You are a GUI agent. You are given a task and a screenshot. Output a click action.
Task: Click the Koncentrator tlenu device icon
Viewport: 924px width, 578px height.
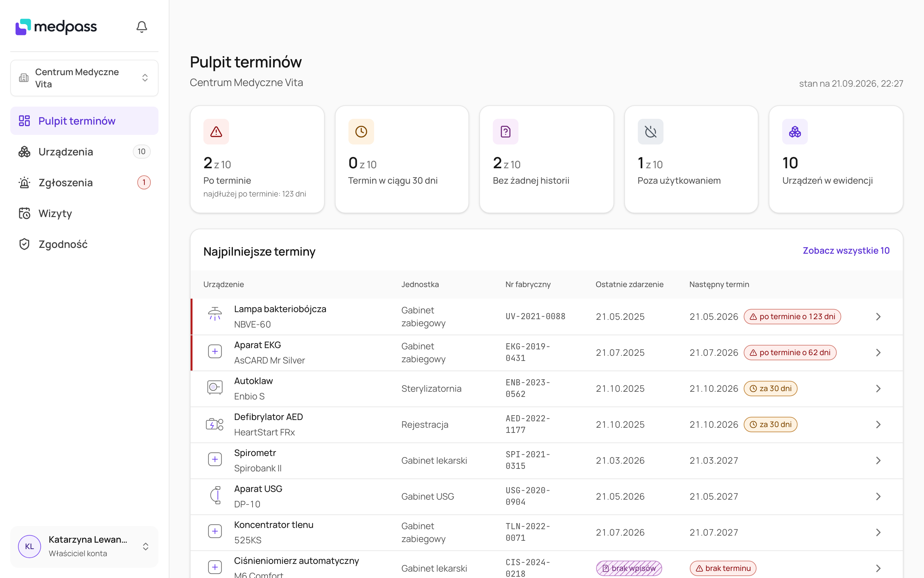[x=215, y=531]
